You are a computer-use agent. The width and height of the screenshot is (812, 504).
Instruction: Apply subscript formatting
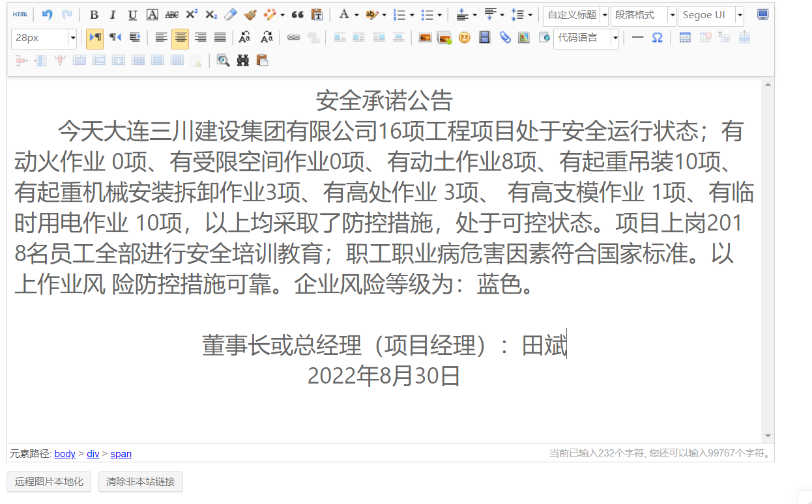(211, 14)
